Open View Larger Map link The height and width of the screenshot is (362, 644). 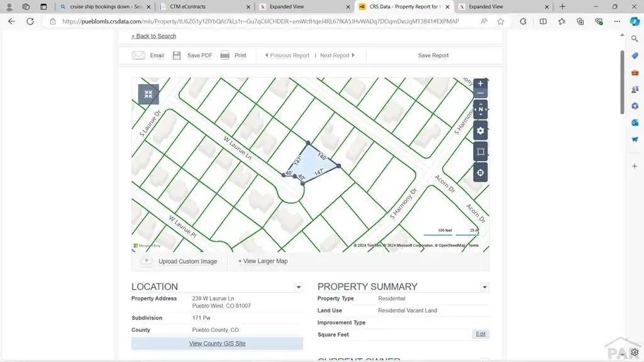[x=263, y=261]
